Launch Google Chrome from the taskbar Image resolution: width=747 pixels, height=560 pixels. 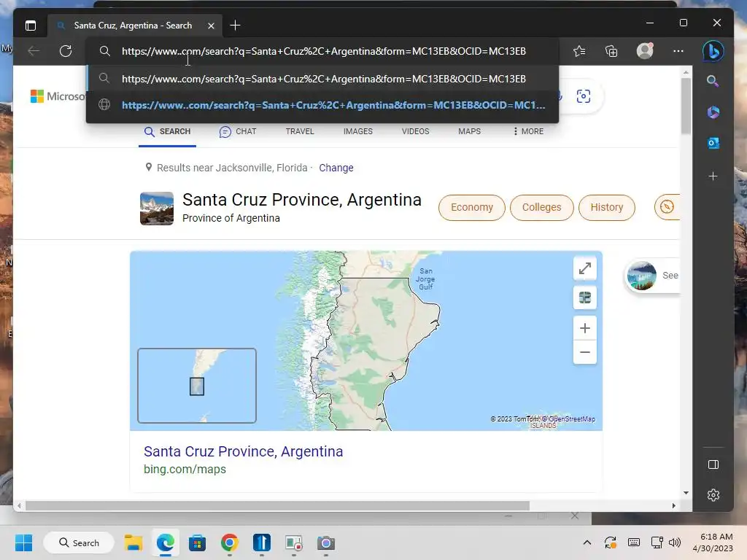click(229, 542)
